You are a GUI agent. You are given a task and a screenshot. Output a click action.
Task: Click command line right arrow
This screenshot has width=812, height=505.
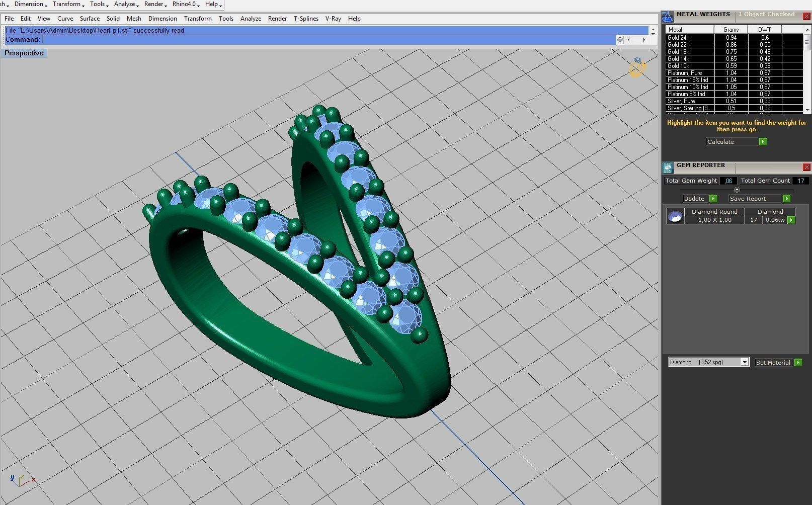[x=644, y=40]
